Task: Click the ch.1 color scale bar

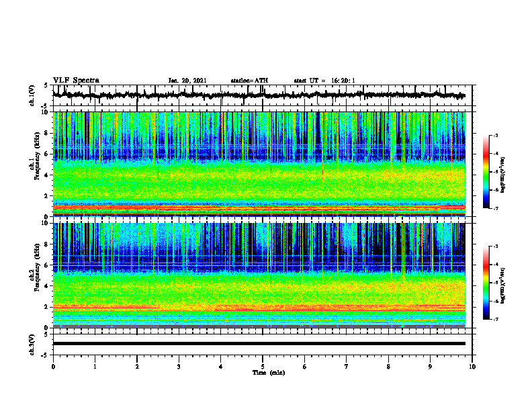Action: coord(486,172)
